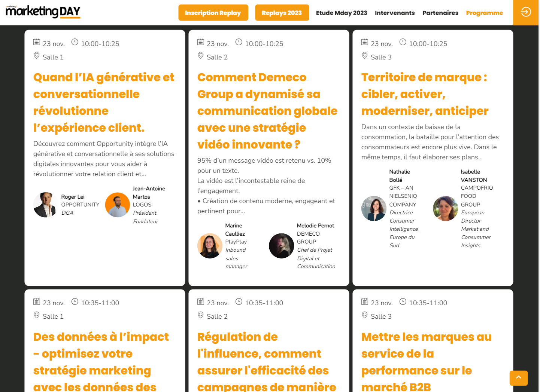Click the marketing DAY logo

point(43,12)
